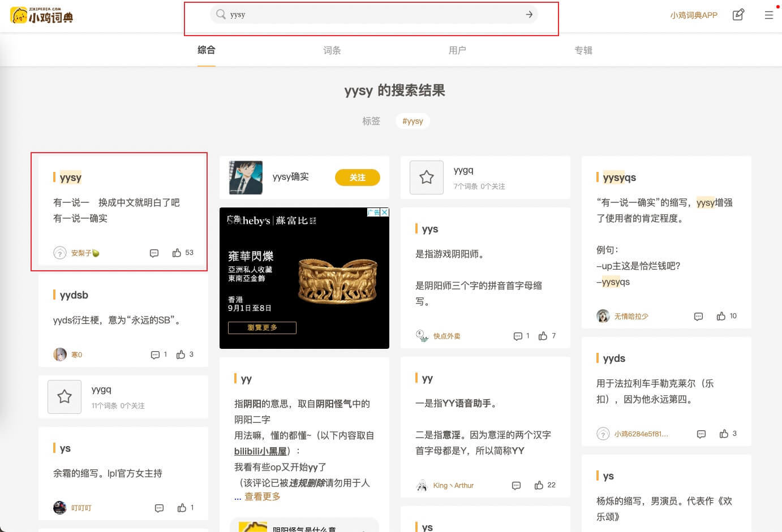Toggle 关注 to follow user yysy确实
The width and height of the screenshot is (782, 532).
point(357,177)
